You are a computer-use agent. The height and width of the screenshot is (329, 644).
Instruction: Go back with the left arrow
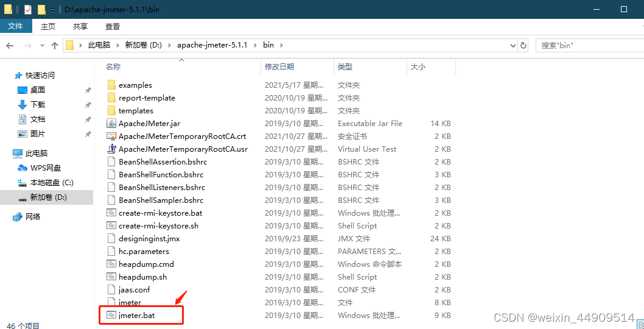[x=10, y=46]
